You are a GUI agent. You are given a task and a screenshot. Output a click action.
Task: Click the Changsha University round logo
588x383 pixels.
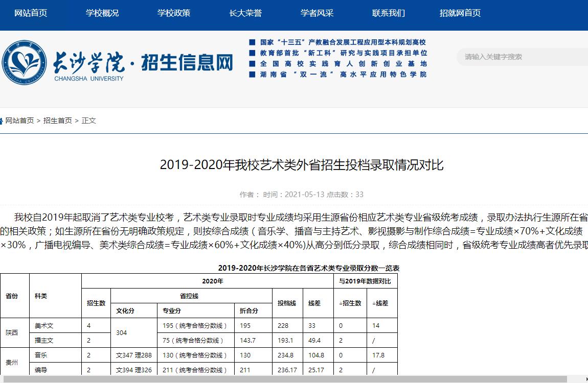(x=25, y=62)
